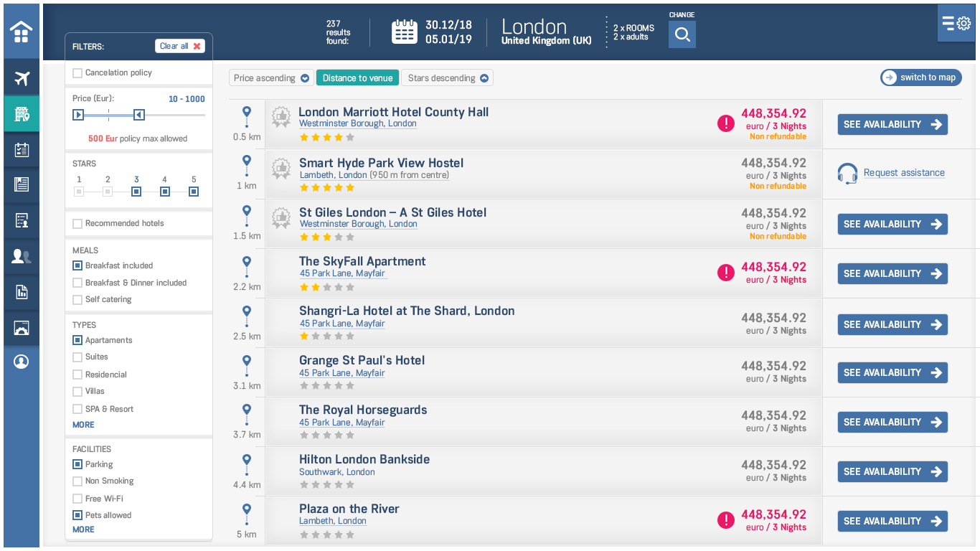Open the travelers people icon in sidebar
Screen dimensions: 980x551
tap(22, 256)
